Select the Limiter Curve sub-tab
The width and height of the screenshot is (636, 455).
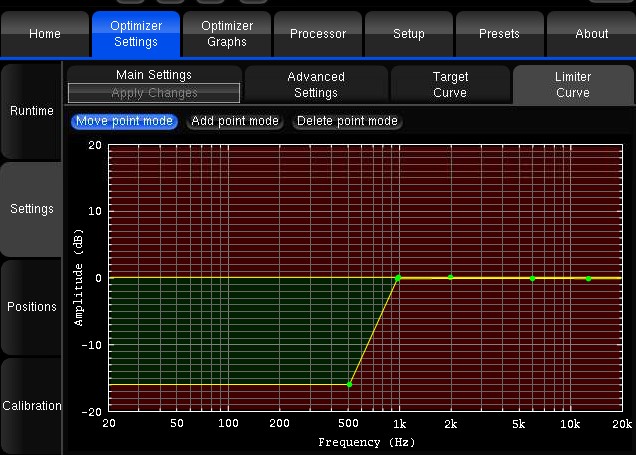[573, 85]
